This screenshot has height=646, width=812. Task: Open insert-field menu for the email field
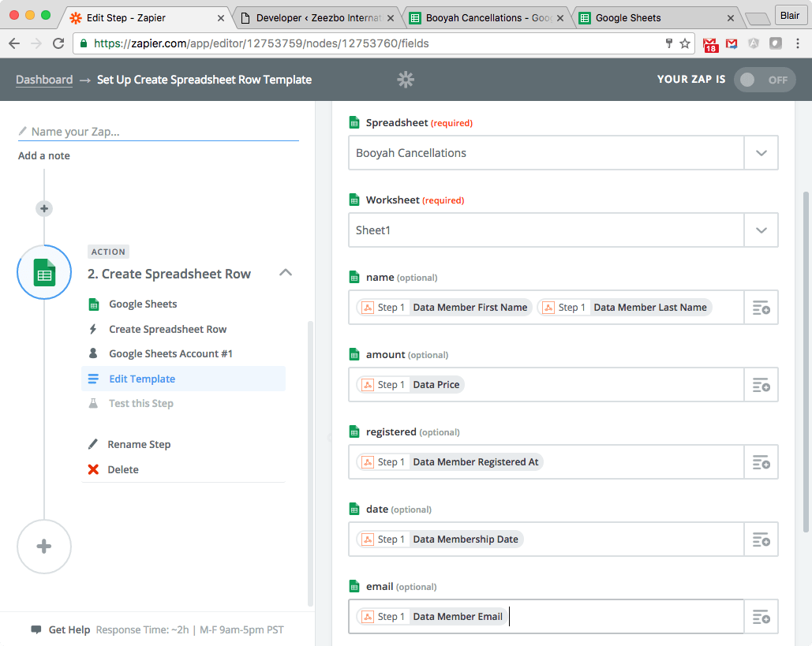(761, 617)
